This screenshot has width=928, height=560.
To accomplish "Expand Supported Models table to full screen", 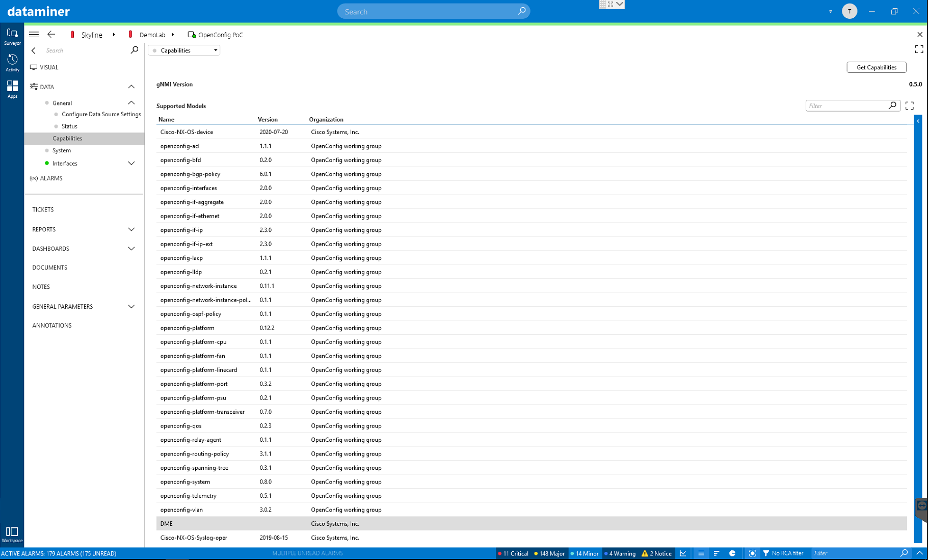I will [910, 105].
